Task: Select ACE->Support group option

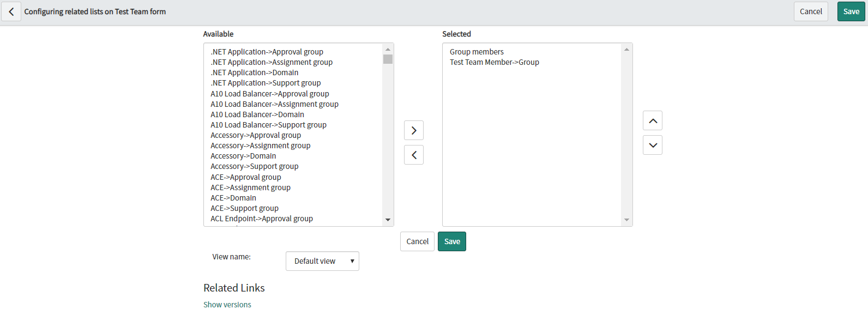Action: click(x=244, y=208)
